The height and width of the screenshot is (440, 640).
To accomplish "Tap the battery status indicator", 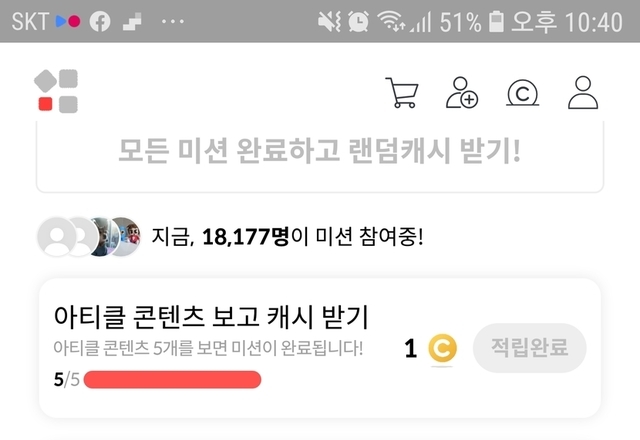I will point(496,21).
